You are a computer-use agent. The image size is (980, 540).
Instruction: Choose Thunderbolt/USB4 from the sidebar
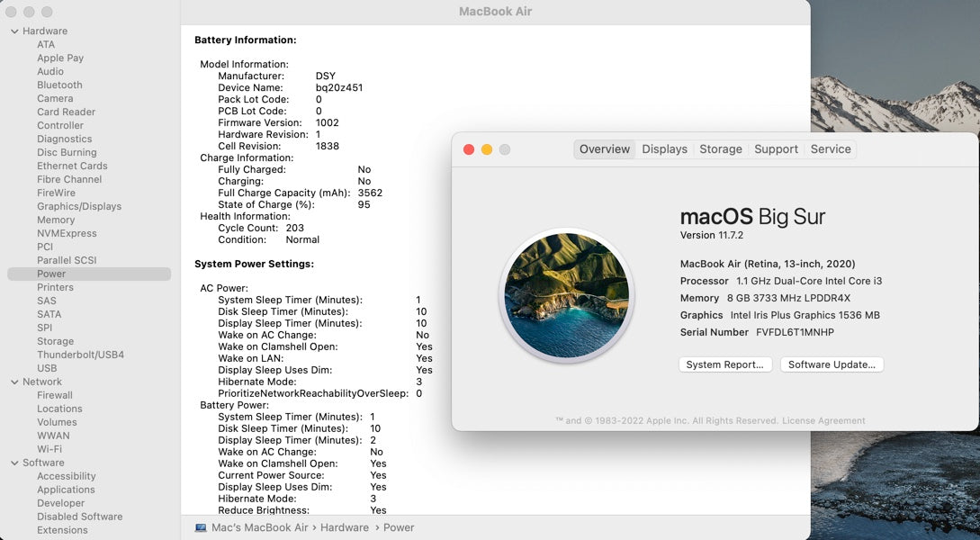pos(80,355)
